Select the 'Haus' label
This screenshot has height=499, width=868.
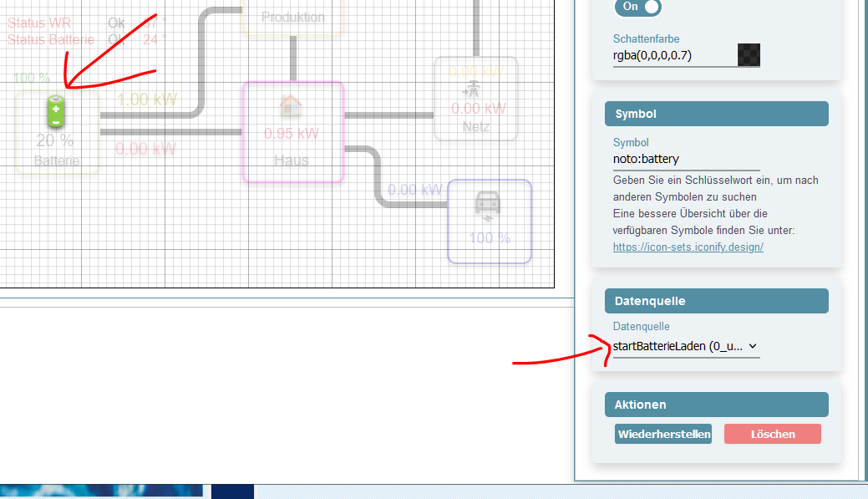(x=292, y=160)
